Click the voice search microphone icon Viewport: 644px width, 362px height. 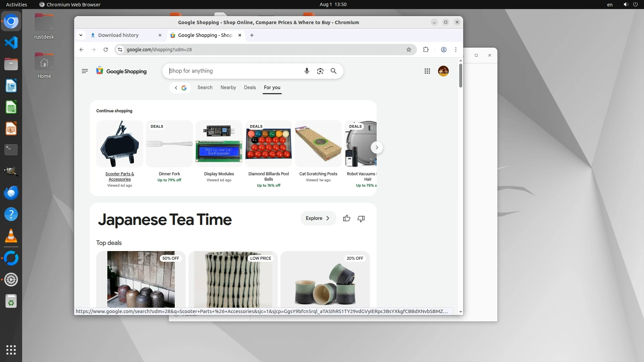point(307,71)
